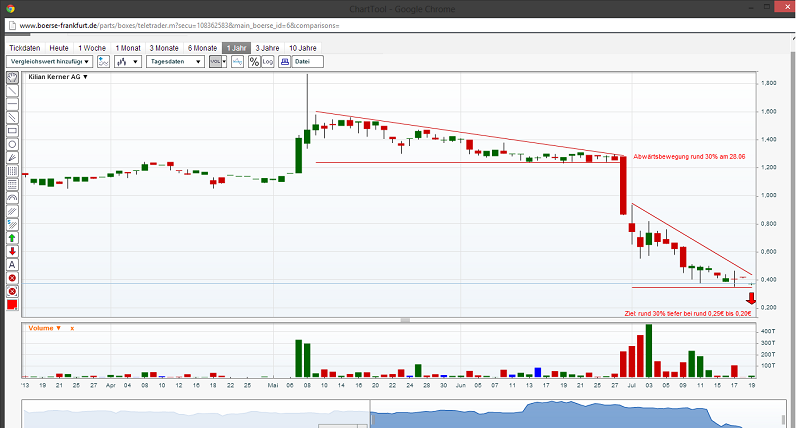Click the panel divider handle above Volume
Image resolution: width=800 pixels, height=428 pixels.
405,320
